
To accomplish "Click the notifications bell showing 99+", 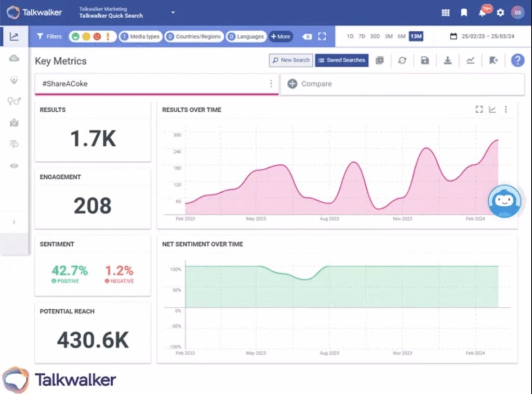I will tap(482, 12).
